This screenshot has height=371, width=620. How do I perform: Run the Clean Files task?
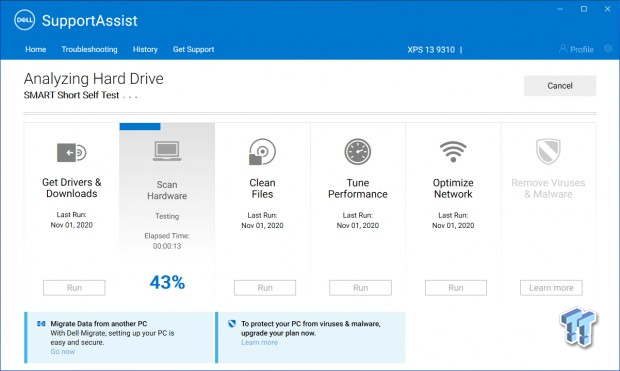[265, 288]
